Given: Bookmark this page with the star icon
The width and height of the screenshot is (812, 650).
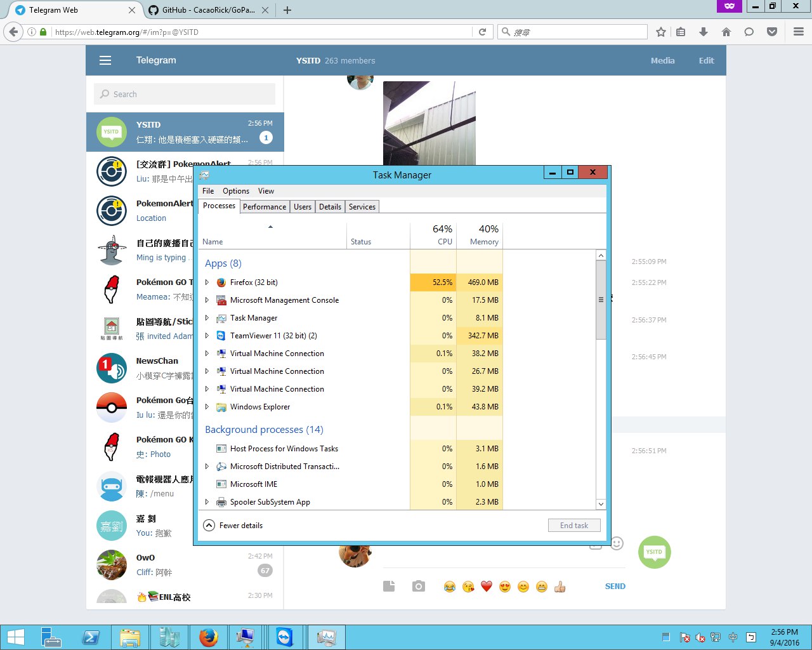Looking at the screenshot, I should (661, 32).
